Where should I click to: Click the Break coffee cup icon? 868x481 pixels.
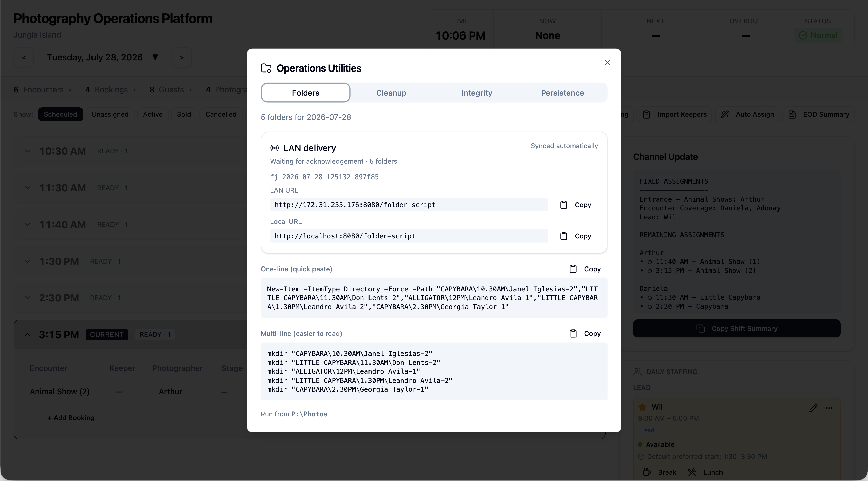647,472
